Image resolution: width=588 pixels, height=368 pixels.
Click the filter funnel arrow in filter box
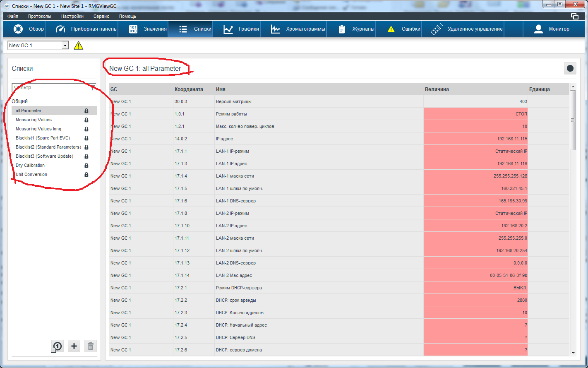click(x=93, y=88)
